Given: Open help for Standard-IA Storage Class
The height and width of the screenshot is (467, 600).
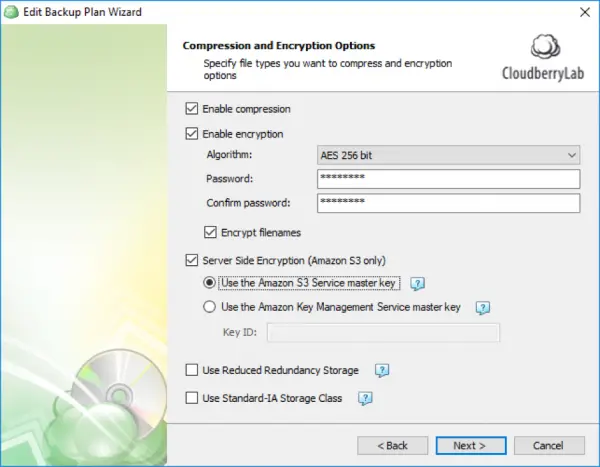Looking at the screenshot, I should click(x=365, y=398).
